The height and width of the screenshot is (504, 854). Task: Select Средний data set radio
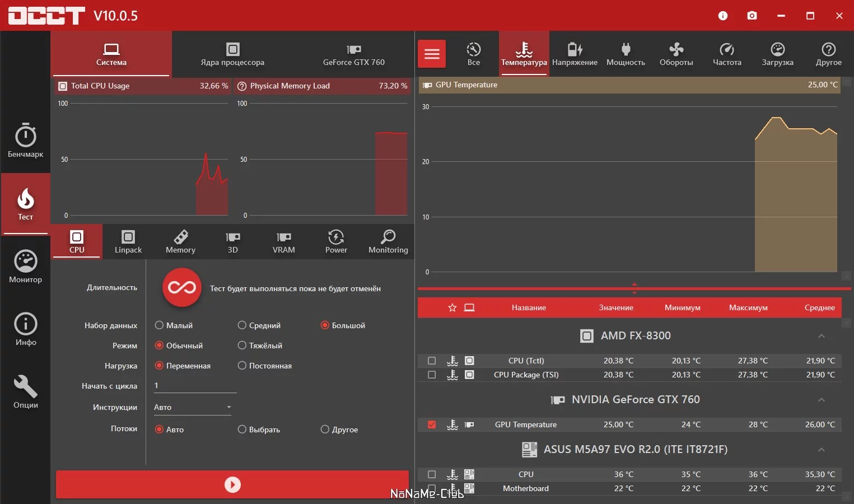coord(259,325)
